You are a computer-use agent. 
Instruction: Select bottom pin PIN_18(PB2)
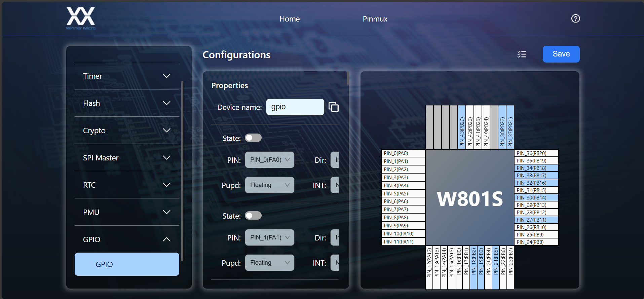(x=473, y=267)
